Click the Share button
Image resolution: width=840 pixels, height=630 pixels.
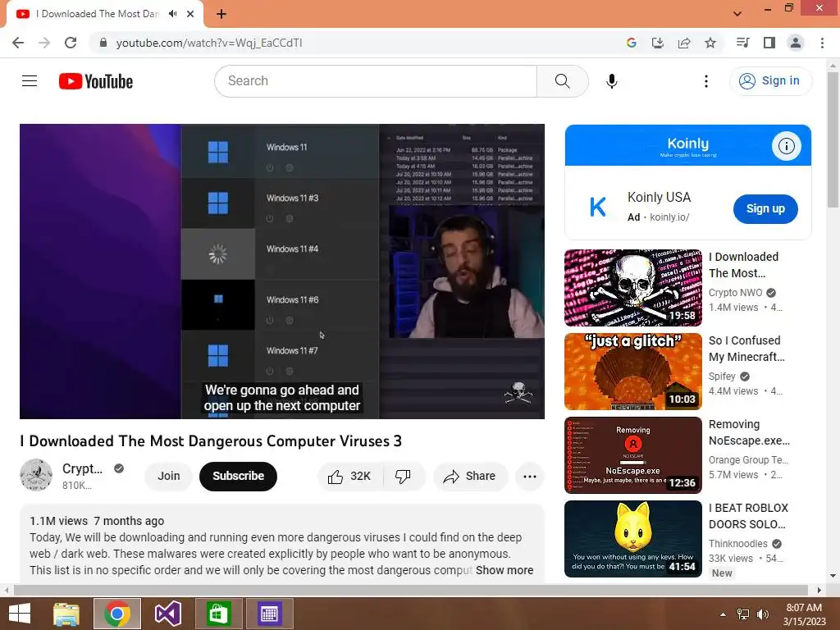click(470, 477)
